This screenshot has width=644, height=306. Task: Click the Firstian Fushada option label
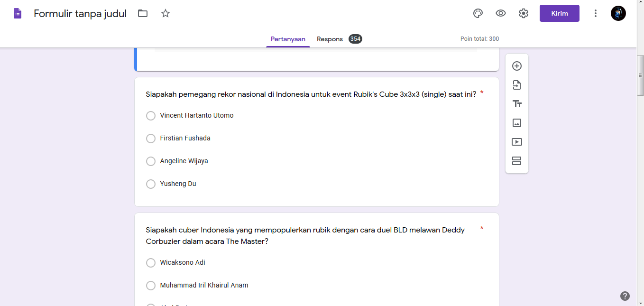[185, 138]
